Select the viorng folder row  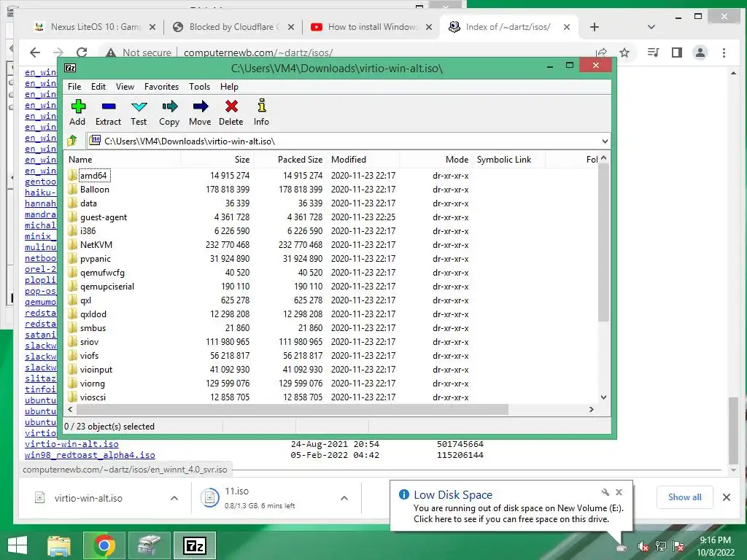point(332,384)
